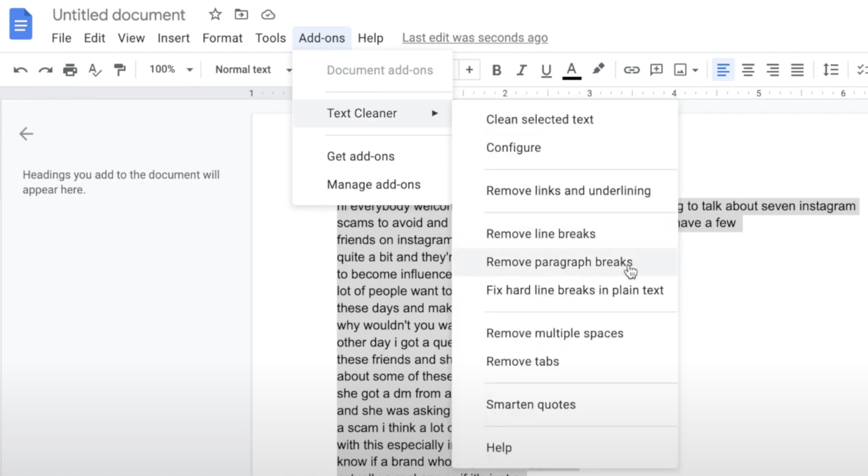Viewport: 868px width, 476px height.
Task: Click the text color highlight icon
Action: click(598, 70)
